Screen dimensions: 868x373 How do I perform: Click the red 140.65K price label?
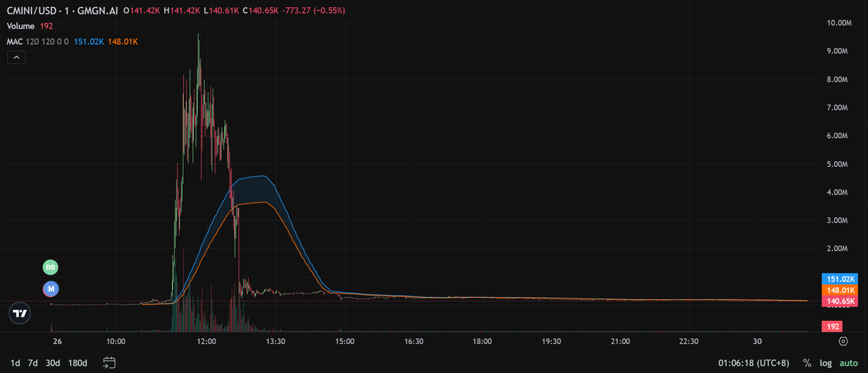[x=840, y=301]
